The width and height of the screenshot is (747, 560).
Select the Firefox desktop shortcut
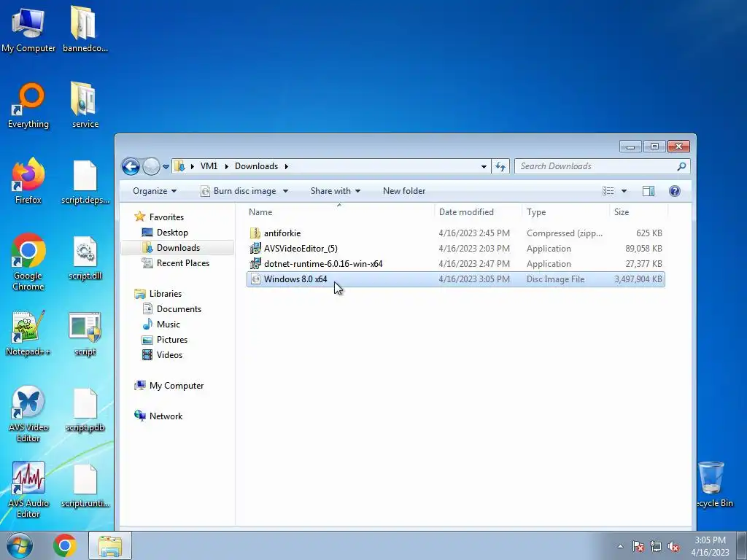point(28,181)
